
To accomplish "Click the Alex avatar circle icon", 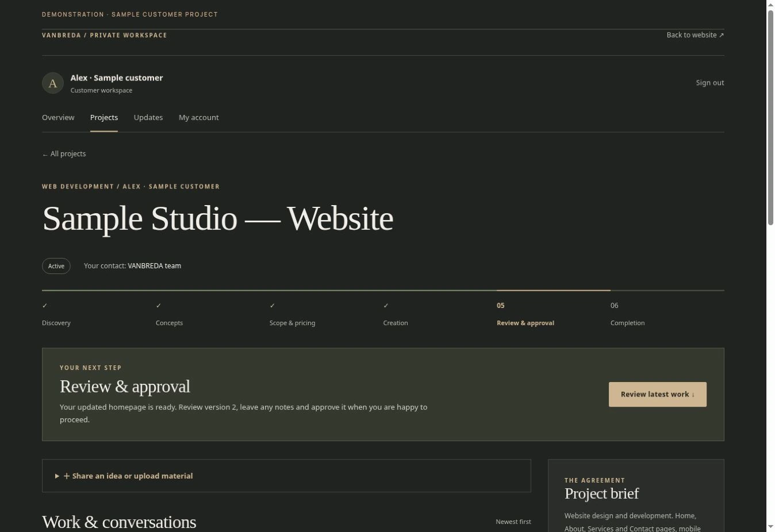I will point(53,83).
